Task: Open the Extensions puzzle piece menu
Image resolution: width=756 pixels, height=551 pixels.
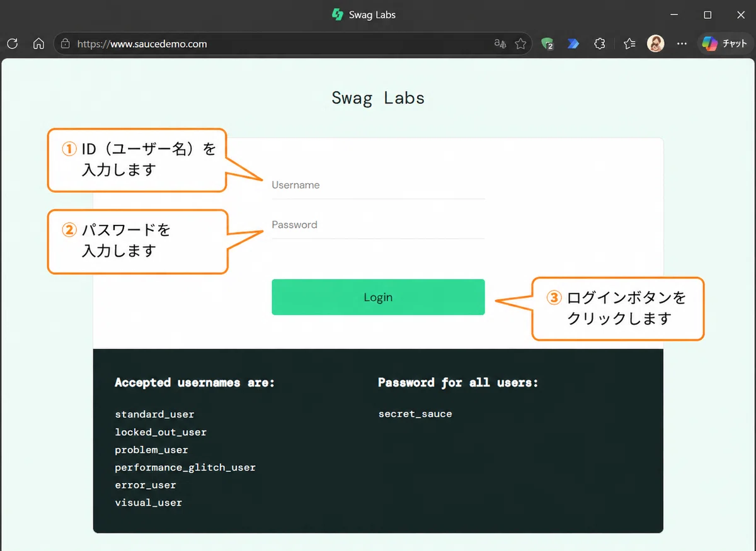Action: click(600, 43)
